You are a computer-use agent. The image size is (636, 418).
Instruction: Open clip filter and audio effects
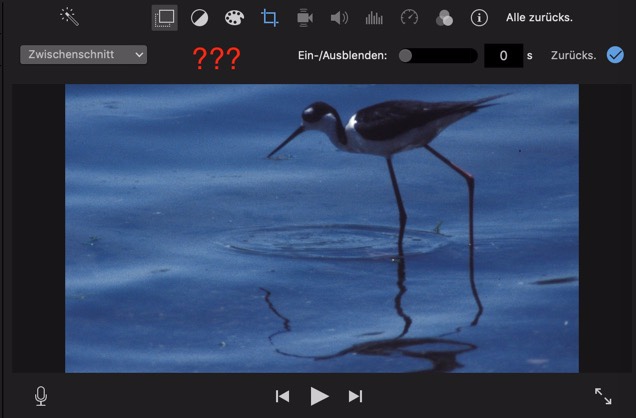tap(444, 18)
